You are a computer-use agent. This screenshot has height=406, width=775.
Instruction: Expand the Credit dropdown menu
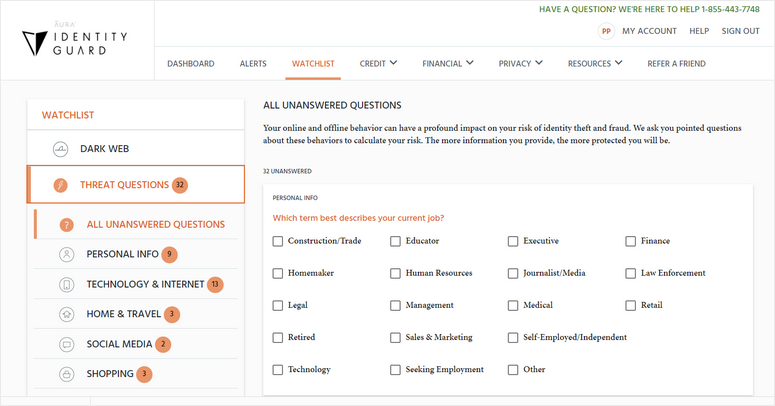coord(378,64)
